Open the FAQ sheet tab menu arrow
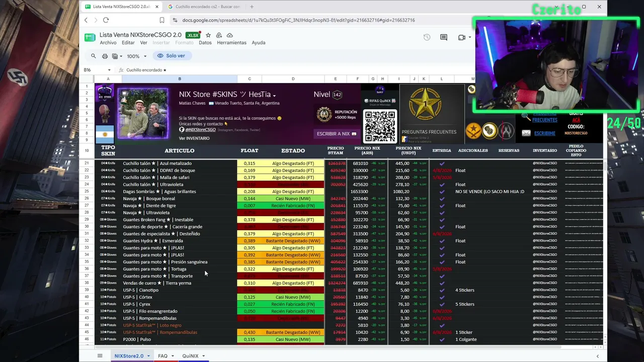 (173, 356)
